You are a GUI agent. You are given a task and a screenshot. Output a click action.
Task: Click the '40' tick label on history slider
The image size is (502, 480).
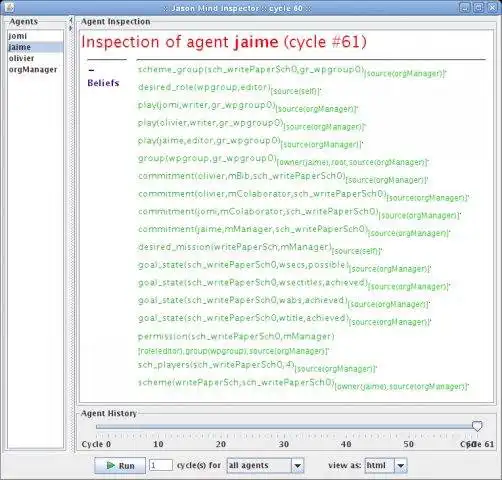[346, 444]
